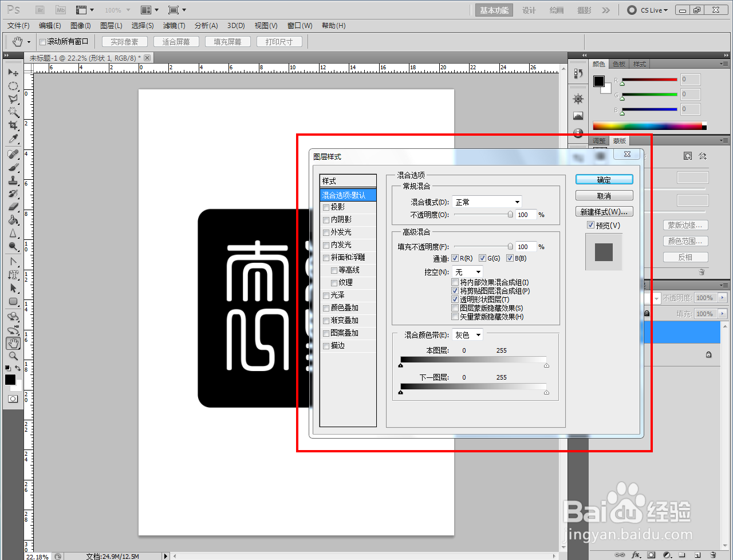This screenshot has width=733, height=560.
Task: Select the Polygonal Lasso tool
Action: (x=13, y=99)
